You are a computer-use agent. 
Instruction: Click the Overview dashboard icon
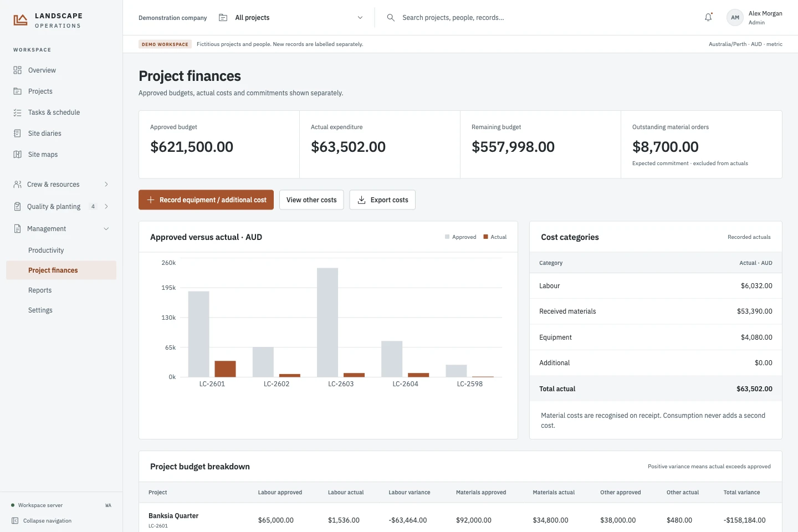tap(17, 70)
